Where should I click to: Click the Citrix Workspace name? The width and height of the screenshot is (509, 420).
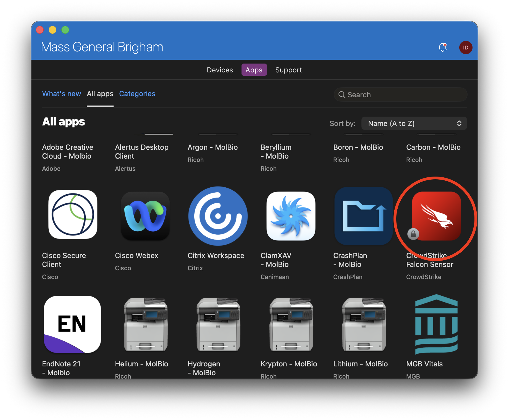tap(216, 256)
